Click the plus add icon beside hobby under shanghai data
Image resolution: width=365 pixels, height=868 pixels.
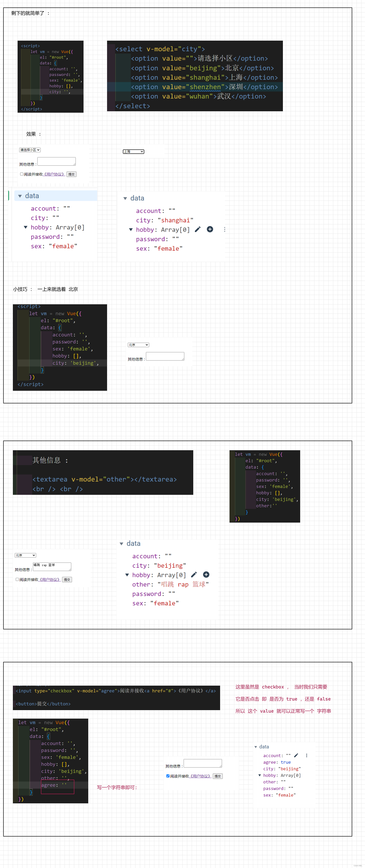pyautogui.click(x=210, y=229)
